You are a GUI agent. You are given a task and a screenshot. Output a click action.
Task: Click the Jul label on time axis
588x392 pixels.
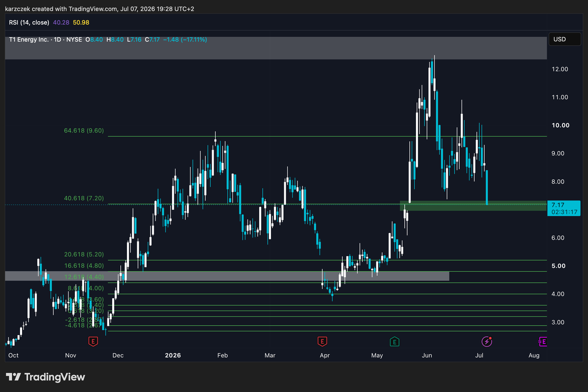(480, 355)
